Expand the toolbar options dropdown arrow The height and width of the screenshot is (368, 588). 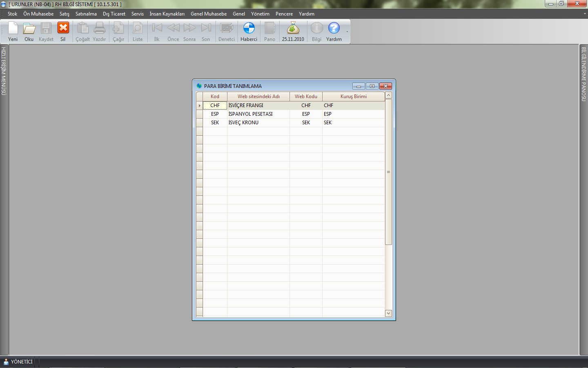click(x=347, y=32)
